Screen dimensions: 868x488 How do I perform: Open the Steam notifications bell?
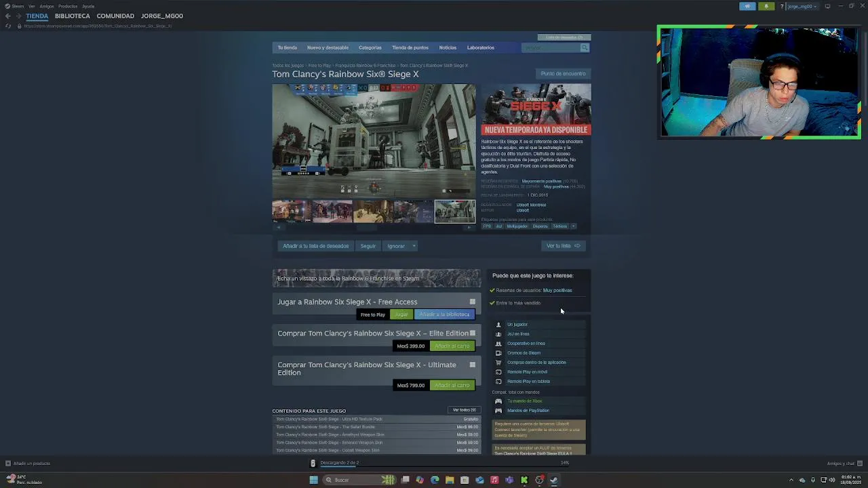766,6
